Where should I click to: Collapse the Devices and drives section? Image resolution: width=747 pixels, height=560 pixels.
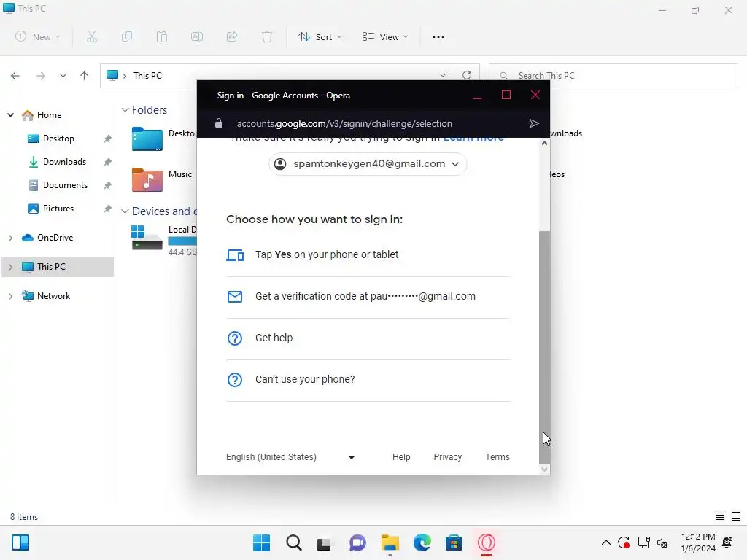(125, 211)
